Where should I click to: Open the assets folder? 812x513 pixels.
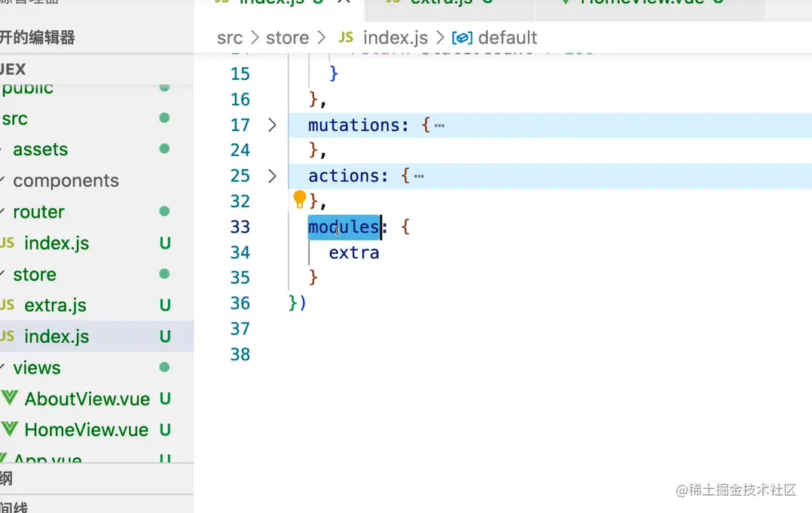(x=41, y=150)
